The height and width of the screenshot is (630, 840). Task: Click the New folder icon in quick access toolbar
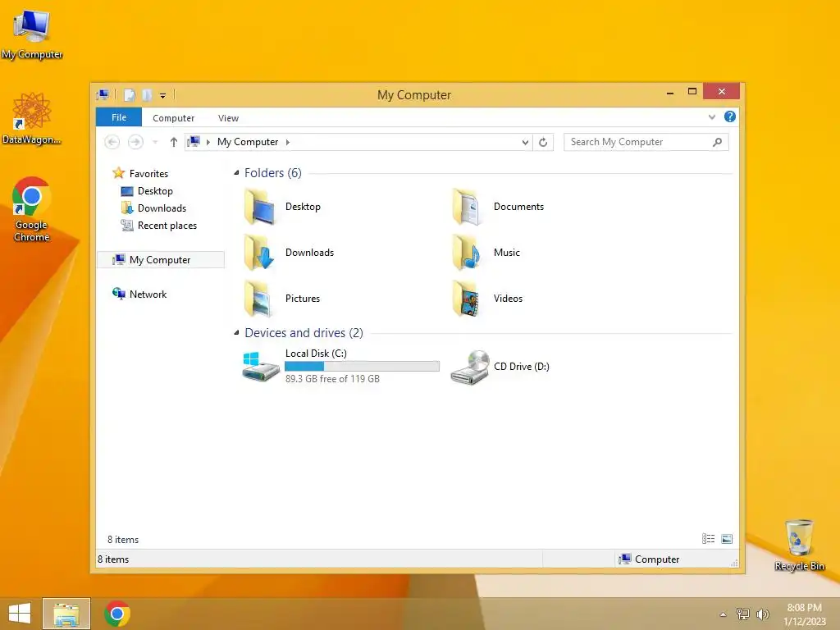coord(147,95)
